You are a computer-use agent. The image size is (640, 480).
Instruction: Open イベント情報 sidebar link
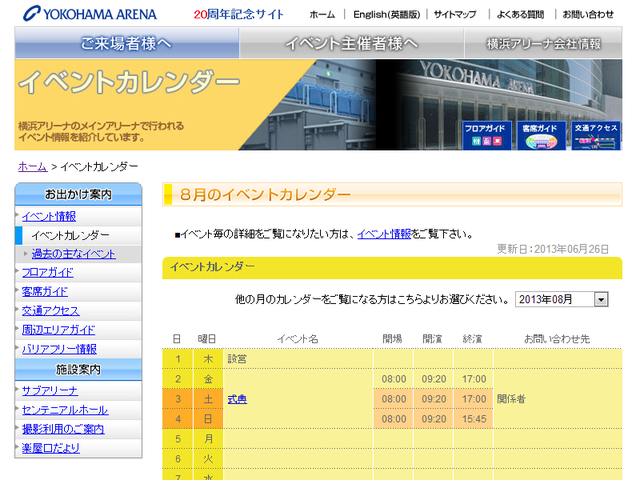[49, 216]
